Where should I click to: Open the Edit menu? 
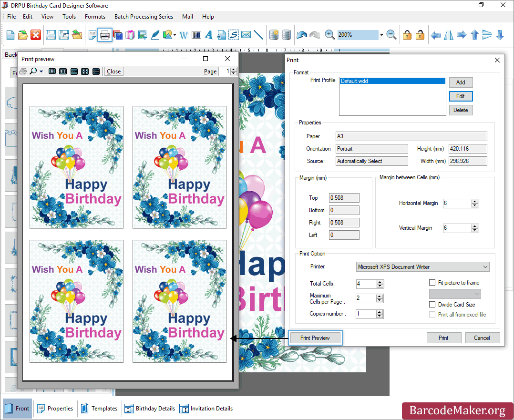(28, 16)
